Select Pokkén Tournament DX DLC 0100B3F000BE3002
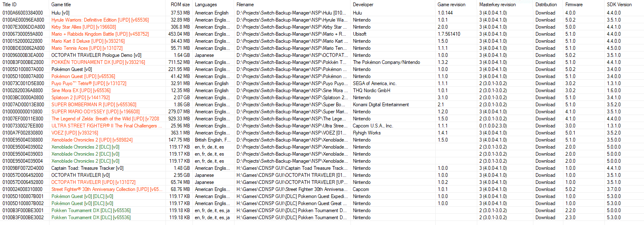 pyautogui.click(x=322, y=218)
